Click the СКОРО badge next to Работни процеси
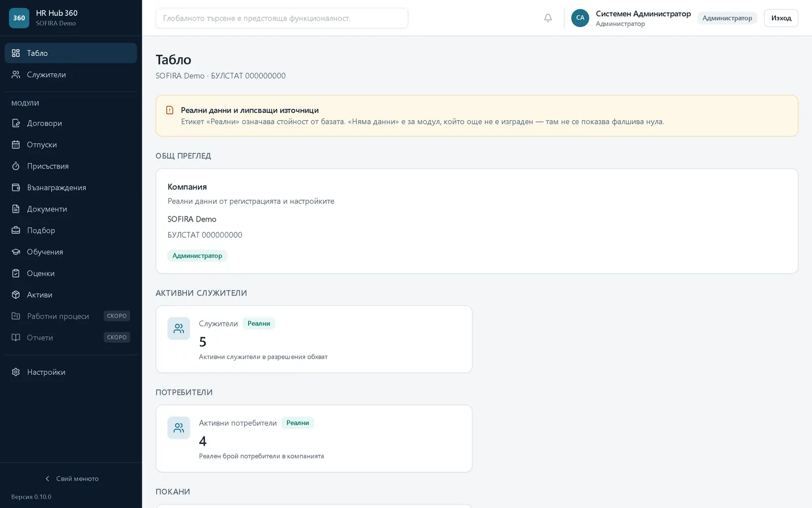812x508 pixels. [117, 316]
